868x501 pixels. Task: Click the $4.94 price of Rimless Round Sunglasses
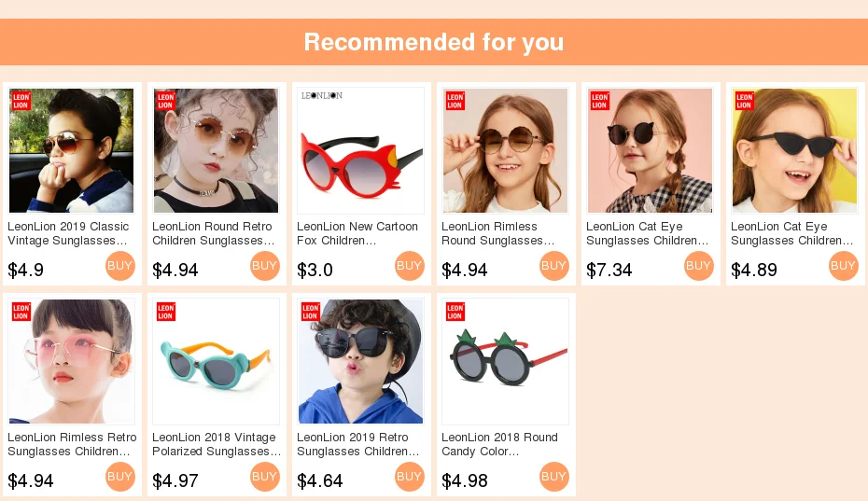tap(465, 271)
